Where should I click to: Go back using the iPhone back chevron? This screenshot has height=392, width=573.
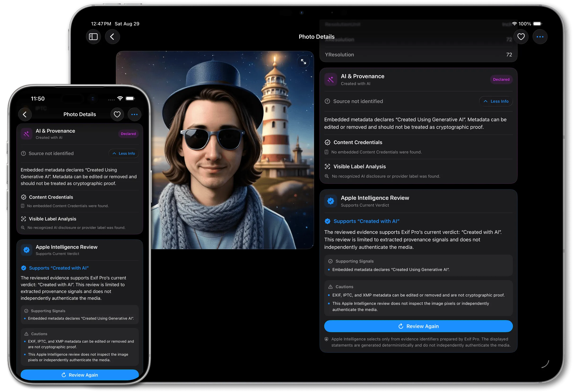25,114
